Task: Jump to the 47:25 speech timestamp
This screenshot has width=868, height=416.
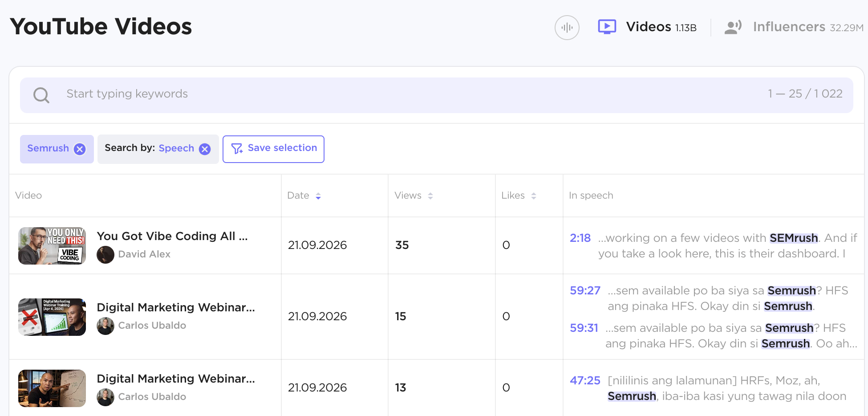Action: [585, 381]
